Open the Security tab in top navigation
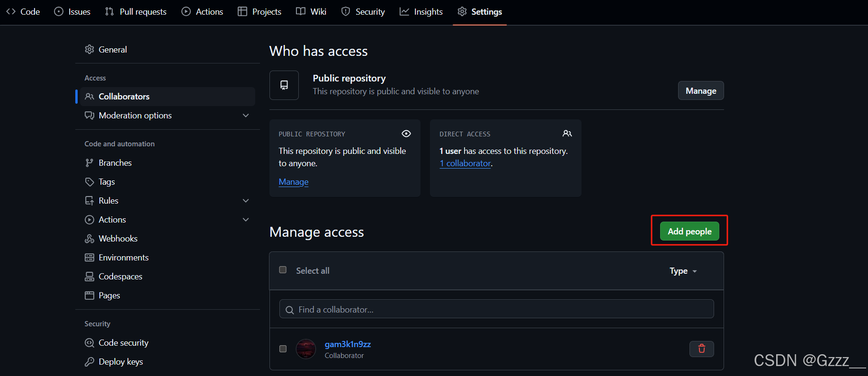This screenshot has height=376, width=868. pos(363,11)
